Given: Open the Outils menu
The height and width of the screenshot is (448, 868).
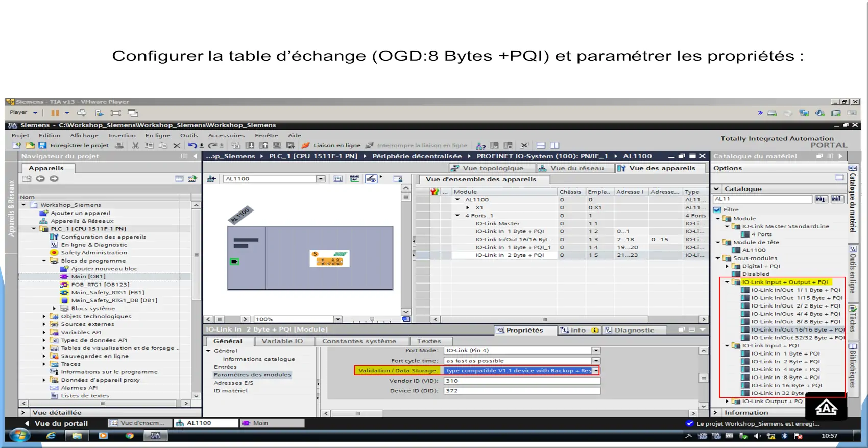Looking at the screenshot, I should click(x=189, y=135).
